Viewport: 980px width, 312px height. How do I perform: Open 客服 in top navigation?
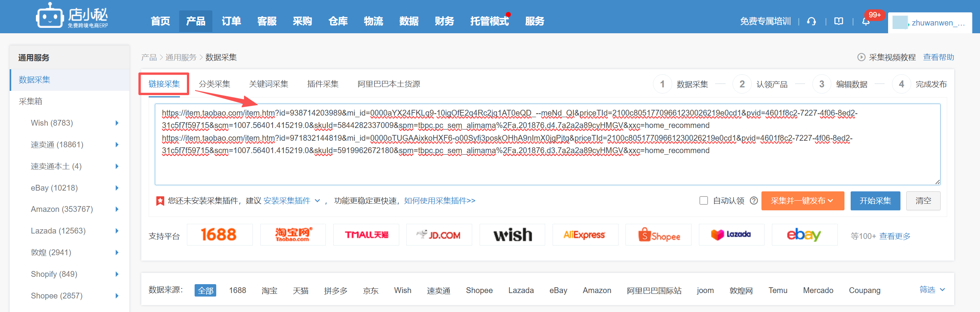[x=267, y=21]
